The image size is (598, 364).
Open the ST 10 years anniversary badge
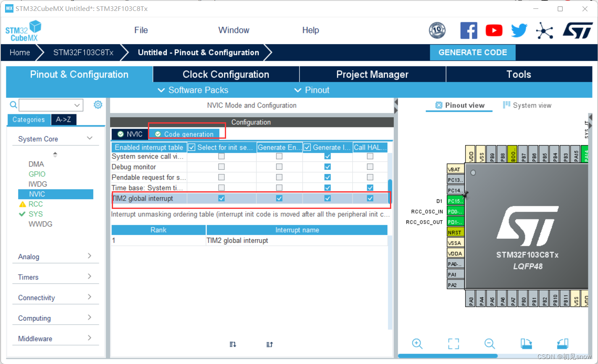437,30
